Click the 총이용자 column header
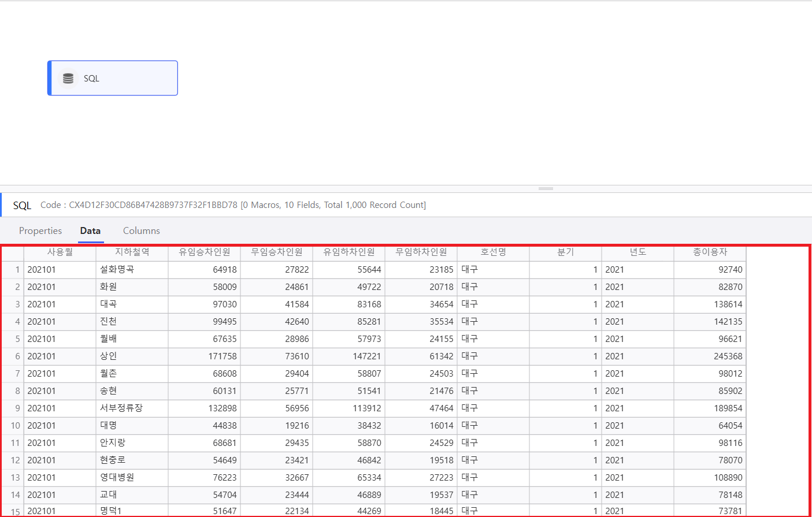This screenshot has width=812, height=517. (x=710, y=252)
